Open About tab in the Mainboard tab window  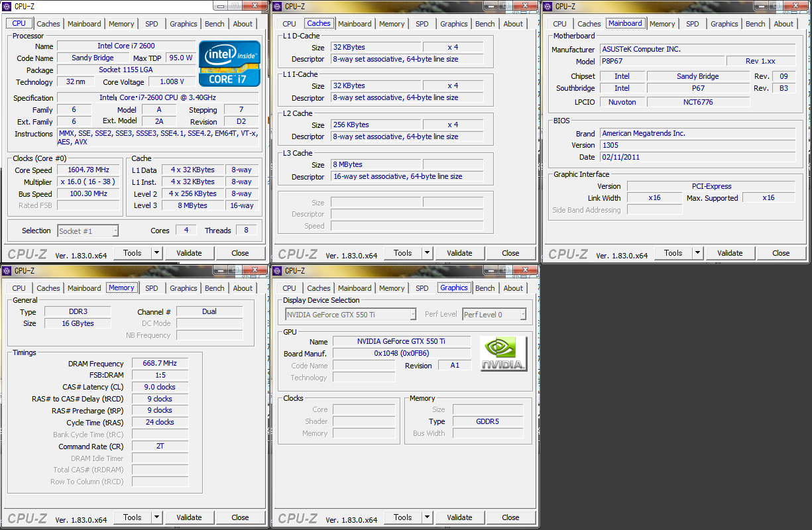(783, 24)
